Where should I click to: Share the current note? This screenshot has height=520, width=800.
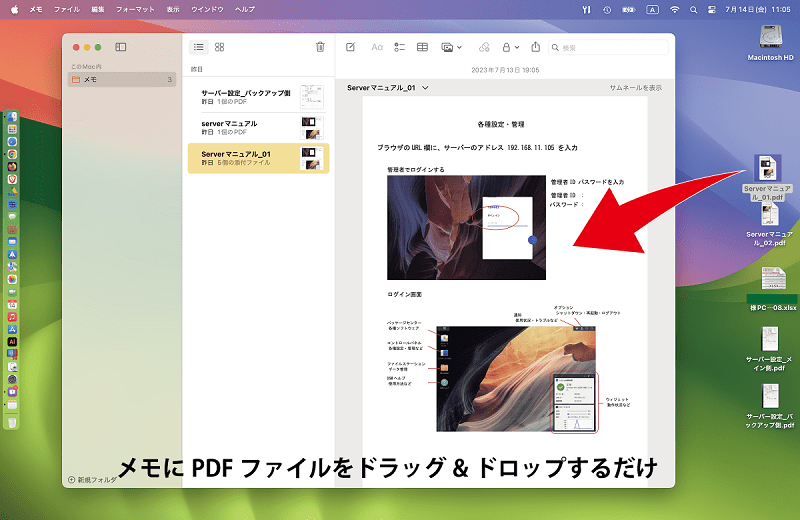click(535, 47)
